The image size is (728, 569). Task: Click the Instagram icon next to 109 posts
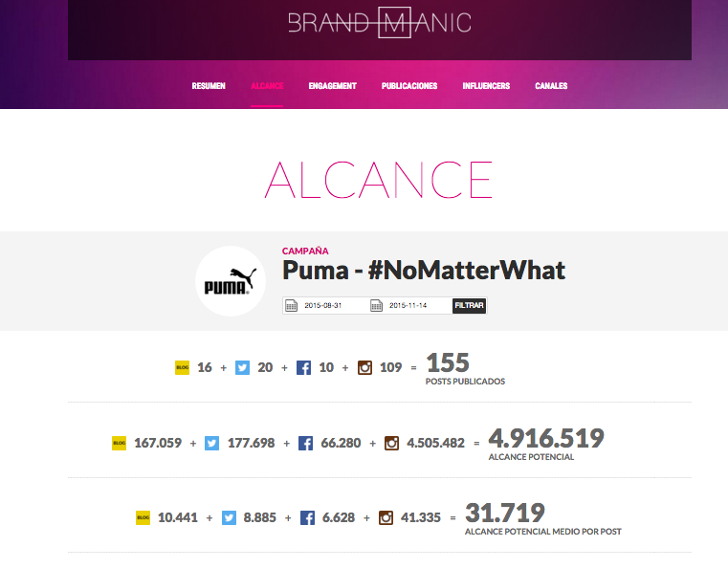point(364,367)
